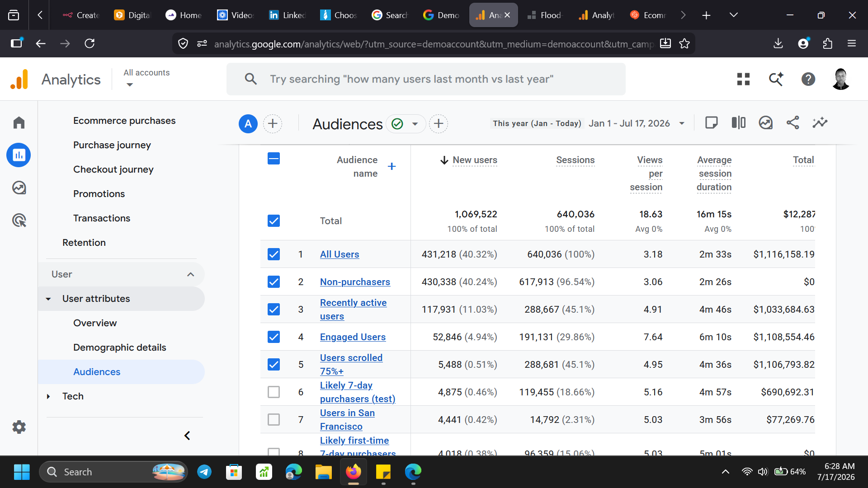Open File Explorer from the taskbar
This screenshot has width=868, height=488.
pyautogui.click(x=324, y=472)
